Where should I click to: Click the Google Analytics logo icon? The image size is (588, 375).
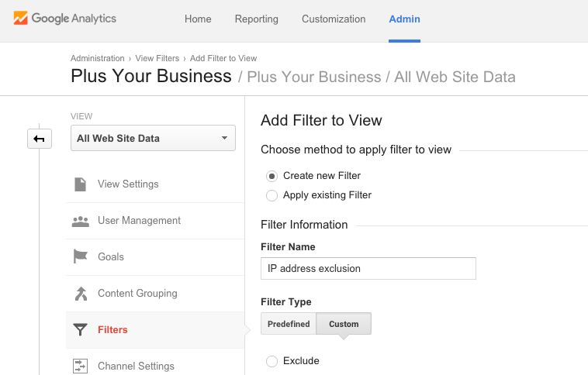pos(21,18)
